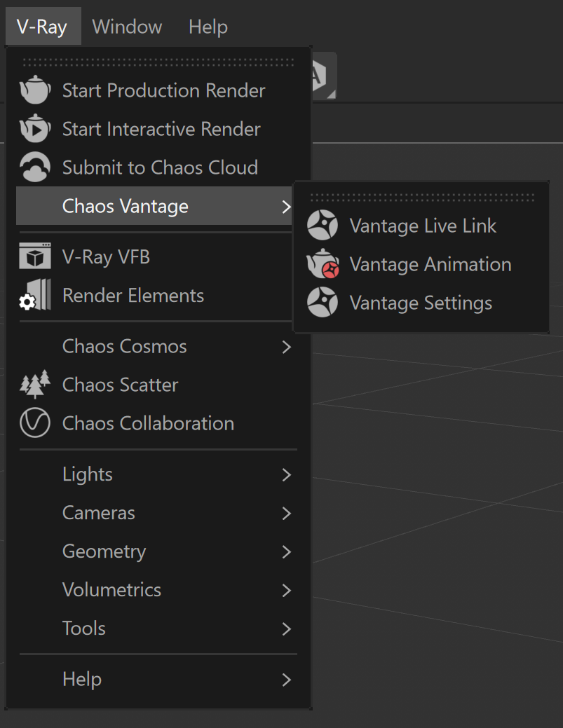Click the Vantage Live Link icon
563x728 pixels.
pos(323,225)
